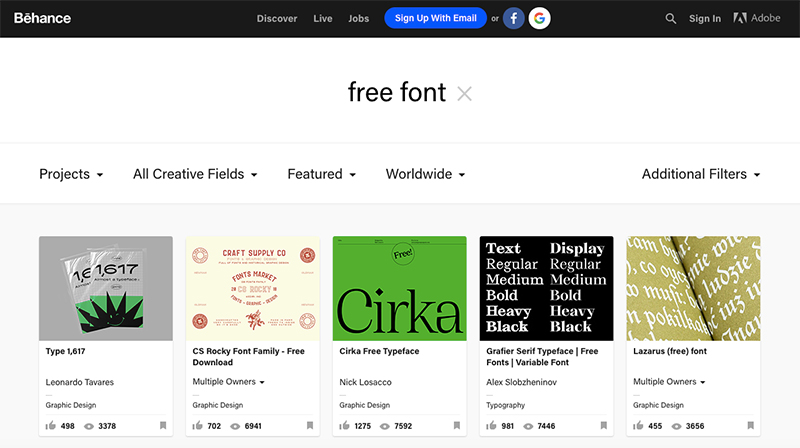Expand Multiple Owners on Lazarus card
This screenshot has height=448, width=800.
tap(669, 382)
